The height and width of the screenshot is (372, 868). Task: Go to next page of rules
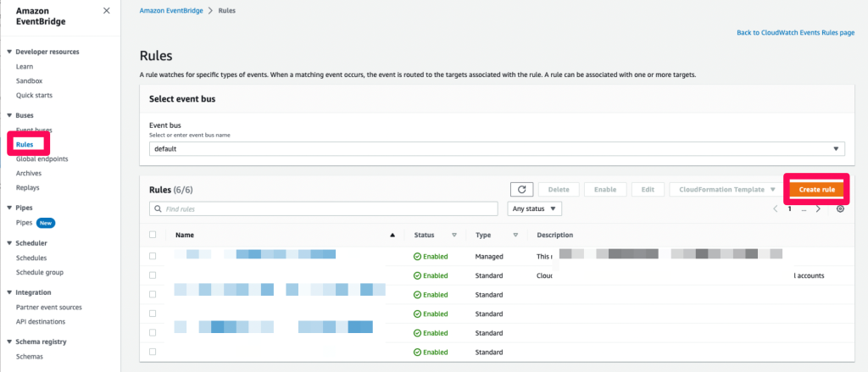pyautogui.click(x=818, y=208)
